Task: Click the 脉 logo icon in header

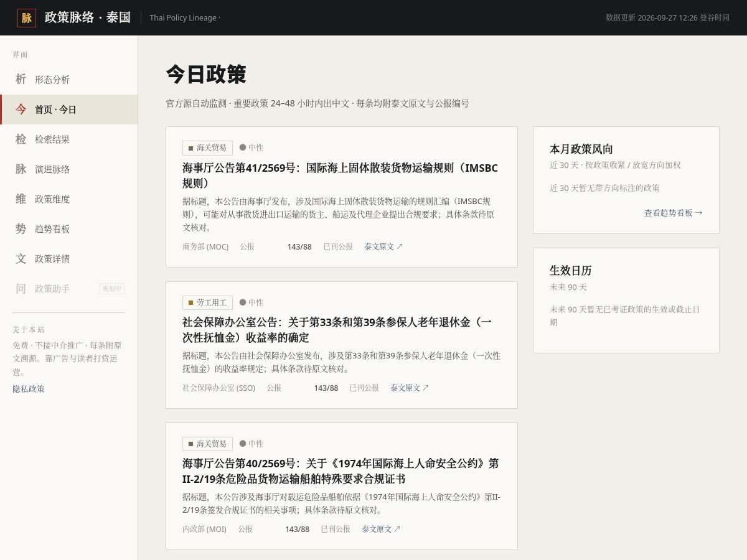Action: (x=27, y=18)
